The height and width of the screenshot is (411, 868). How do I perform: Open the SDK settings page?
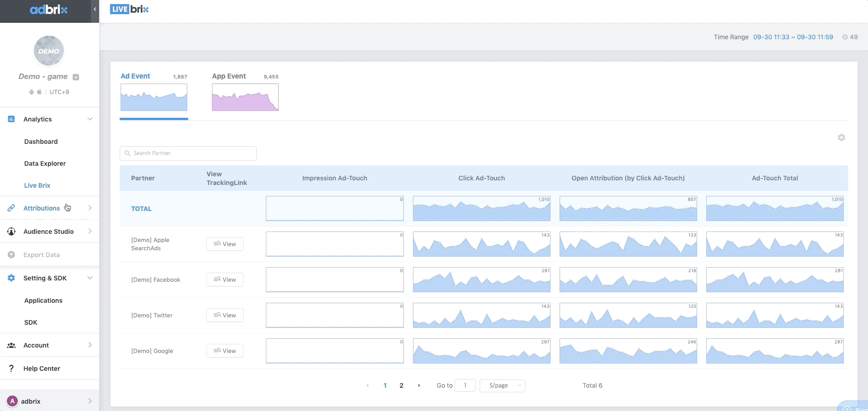point(31,322)
